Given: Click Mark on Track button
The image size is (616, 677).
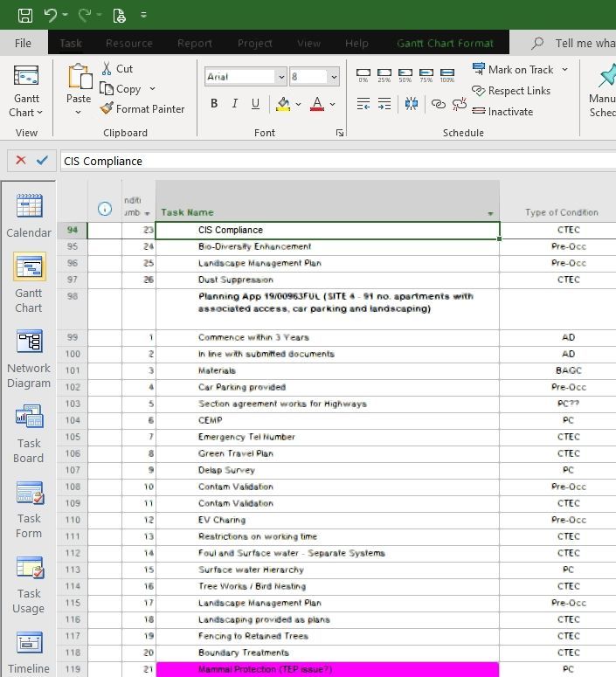Looking at the screenshot, I should (512, 69).
